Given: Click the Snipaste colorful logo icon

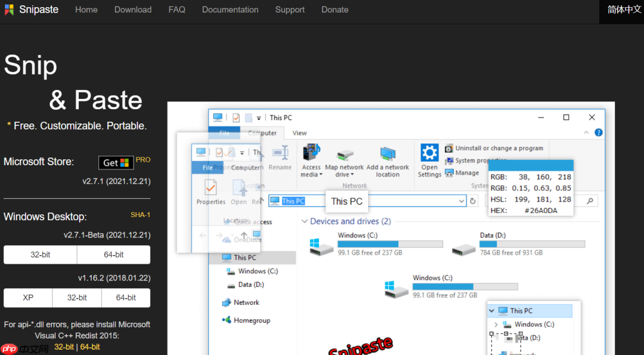Looking at the screenshot, I should tap(9, 10).
